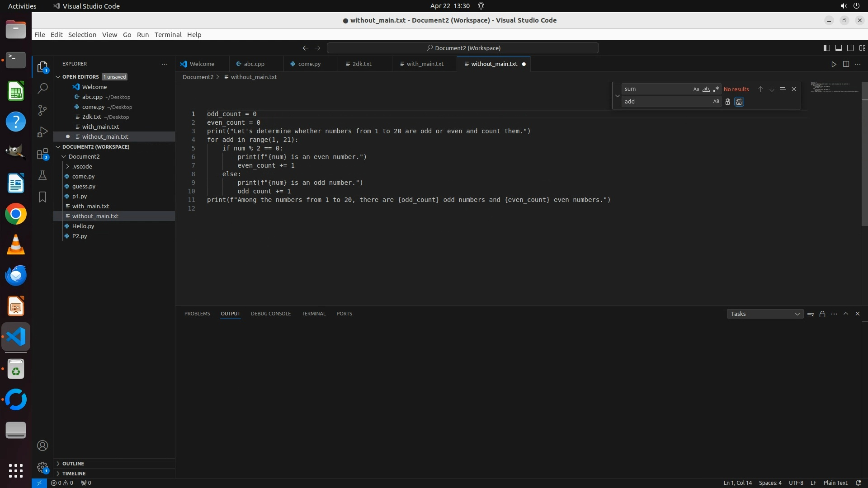Screen dimensions: 868x488
Task: Click the Plain Text language mode
Action: click(835, 483)
